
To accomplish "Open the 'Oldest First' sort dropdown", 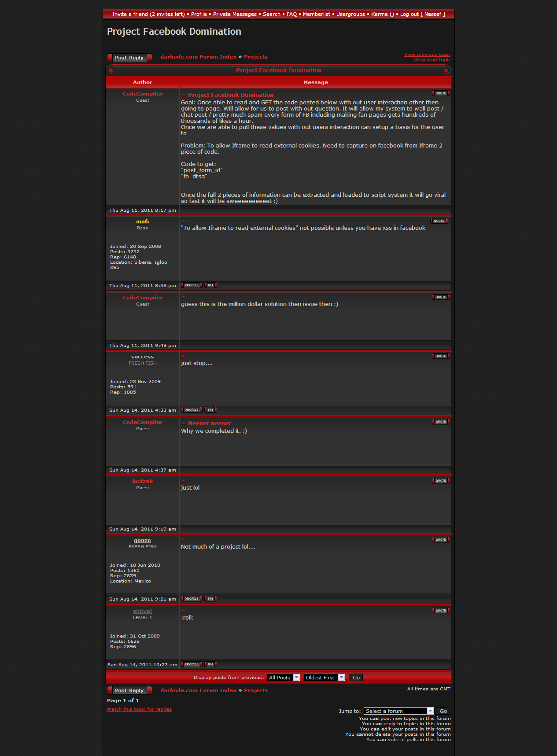I will [324, 678].
